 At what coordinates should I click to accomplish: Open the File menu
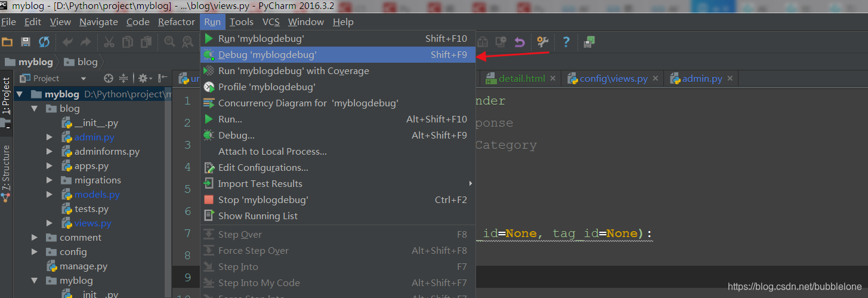(8, 22)
